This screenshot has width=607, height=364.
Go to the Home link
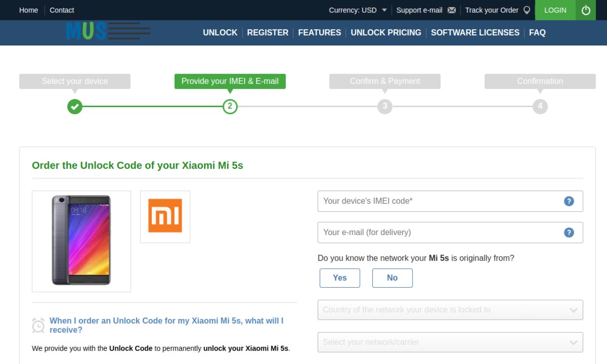[28, 10]
